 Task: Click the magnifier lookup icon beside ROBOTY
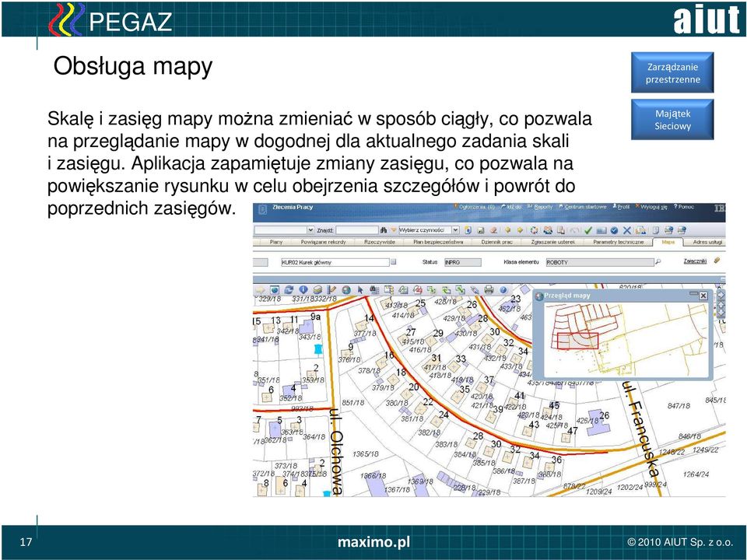tap(658, 261)
